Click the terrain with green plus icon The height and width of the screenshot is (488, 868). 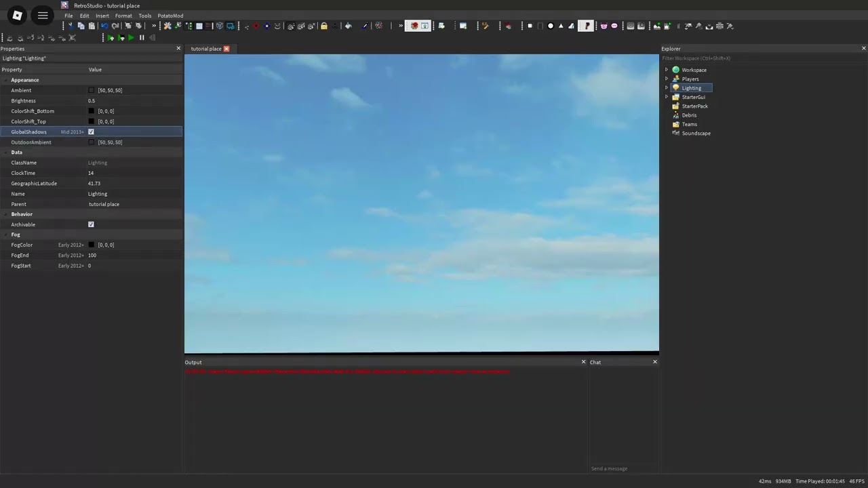[656, 26]
